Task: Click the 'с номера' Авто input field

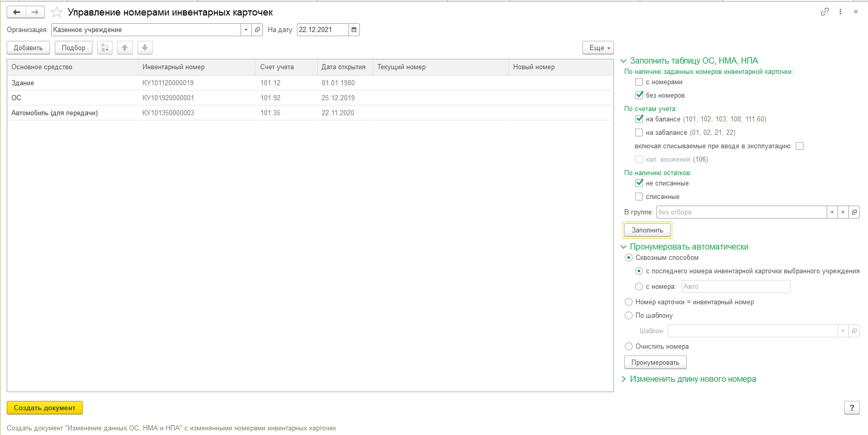Action: pyautogui.click(x=736, y=287)
